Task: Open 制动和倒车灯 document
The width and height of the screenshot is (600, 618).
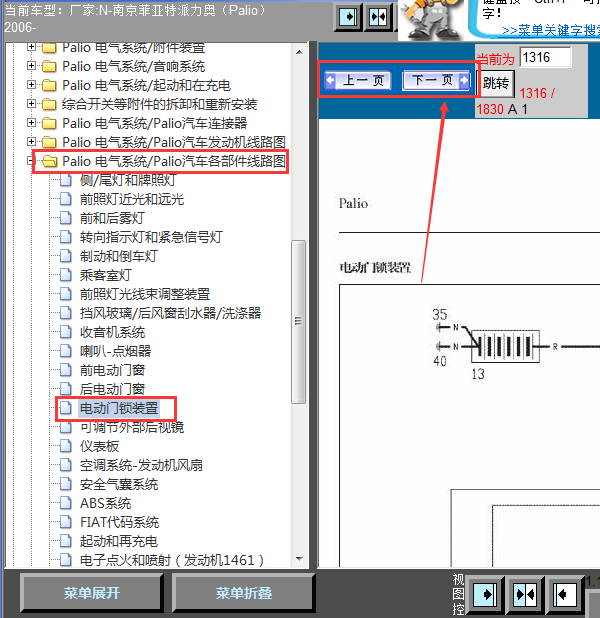Action: tap(119, 256)
